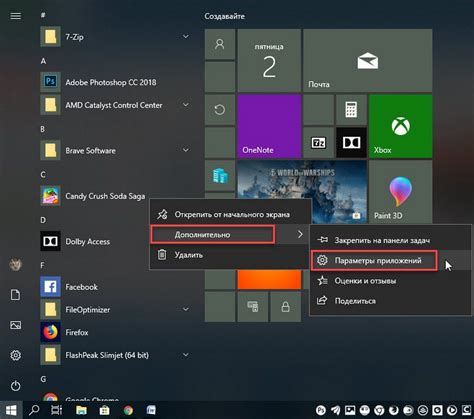This screenshot has width=474, height=419.
Task: Click the hamburger menu at top left
Action: point(16,16)
